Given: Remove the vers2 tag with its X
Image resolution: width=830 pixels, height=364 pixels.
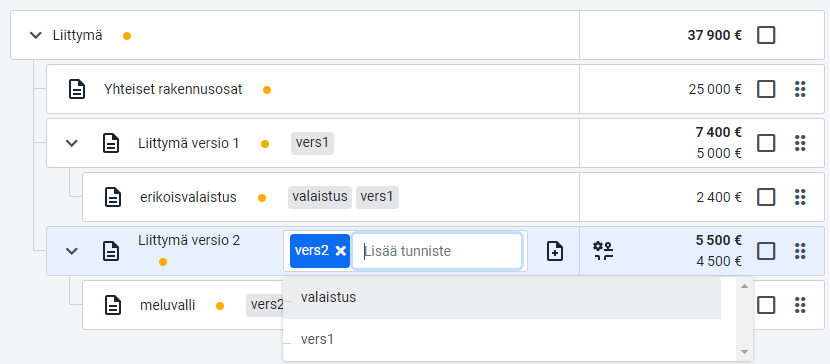Looking at the screenshot, I should click(x=341, y=251).
